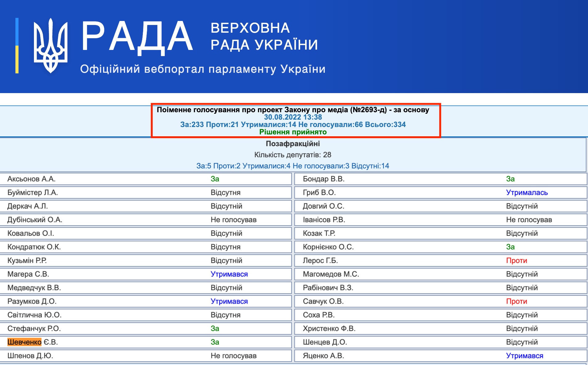Select deputy name Магомедов М.С.
Viewport: 588px width, 365px height.
[x=331, y=274]
